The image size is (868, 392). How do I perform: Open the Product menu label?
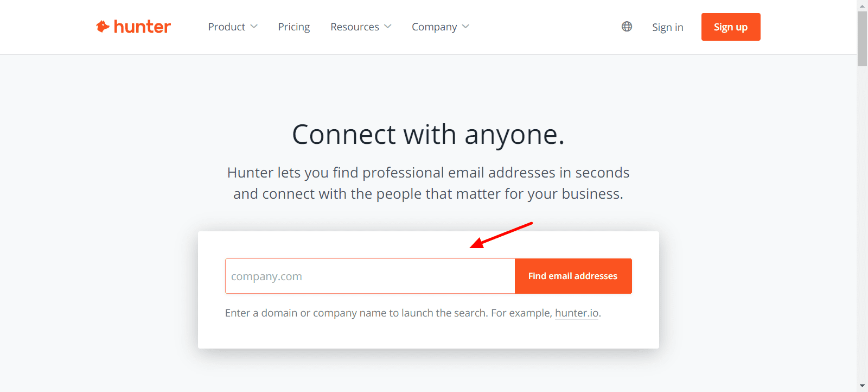click(226, 27)
